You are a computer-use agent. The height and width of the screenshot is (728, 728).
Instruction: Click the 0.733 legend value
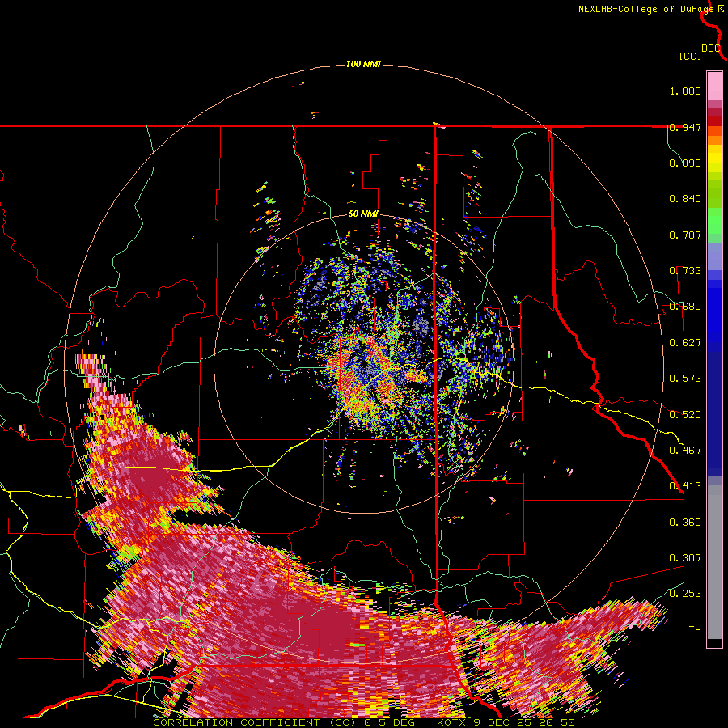tap(685, 271)
